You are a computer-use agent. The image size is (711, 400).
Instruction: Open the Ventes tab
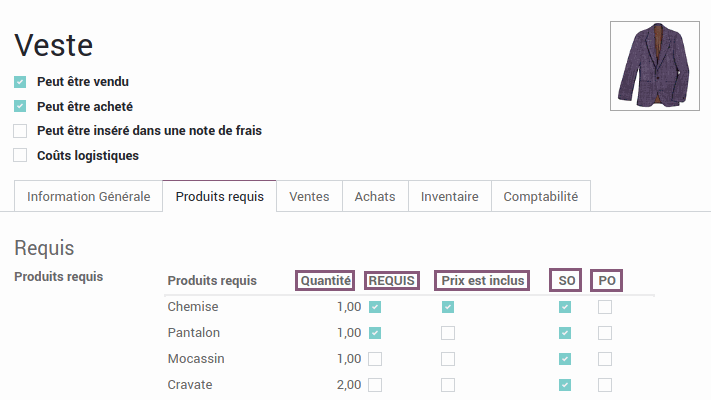309,196
